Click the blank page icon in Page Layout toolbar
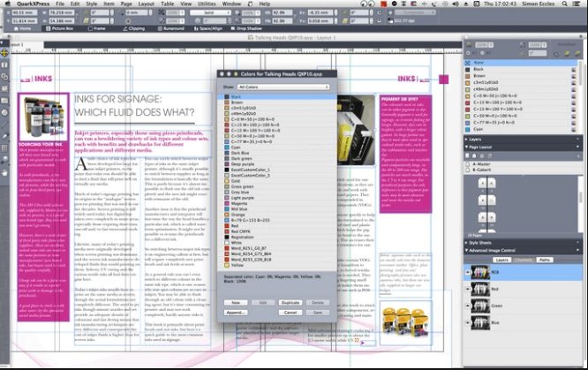The height and width of the screenshot is (370, 588). [467, 155]
